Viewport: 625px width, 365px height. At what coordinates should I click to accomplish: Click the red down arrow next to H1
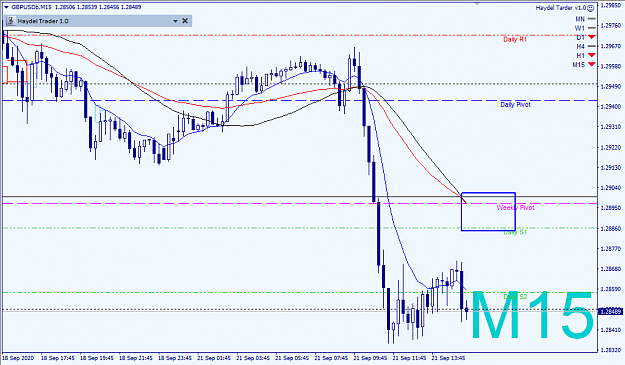(592, 55)
